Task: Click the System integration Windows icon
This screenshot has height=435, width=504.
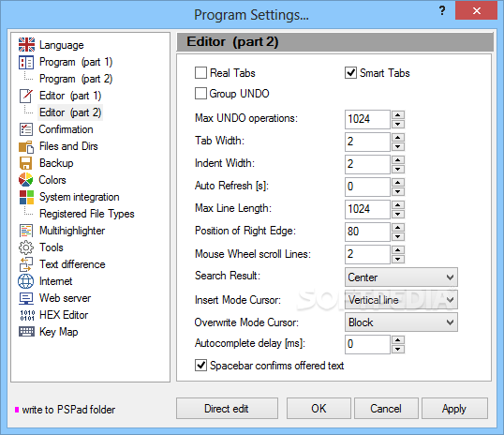Action: 26,197
